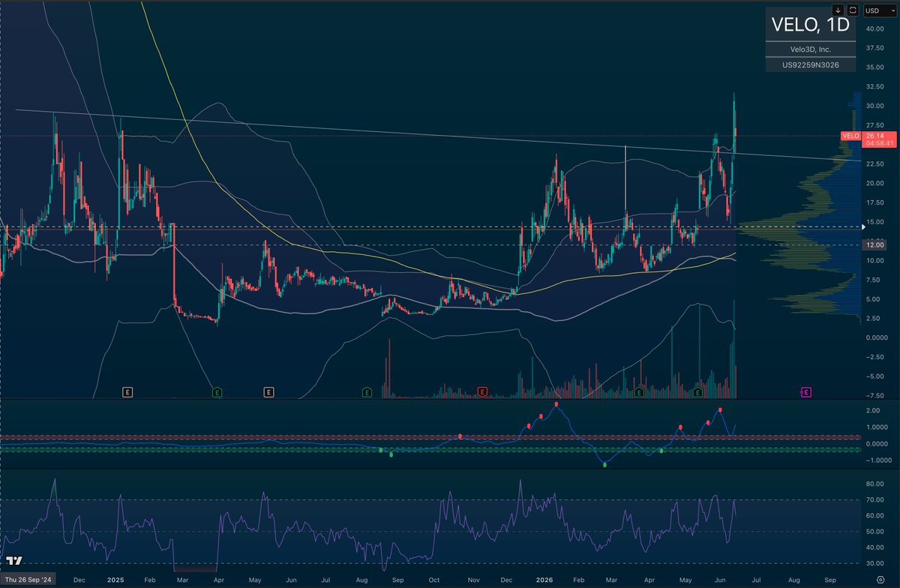Click the 2025 year label on the time axis
900x588 pixels.
click(115, 580)
